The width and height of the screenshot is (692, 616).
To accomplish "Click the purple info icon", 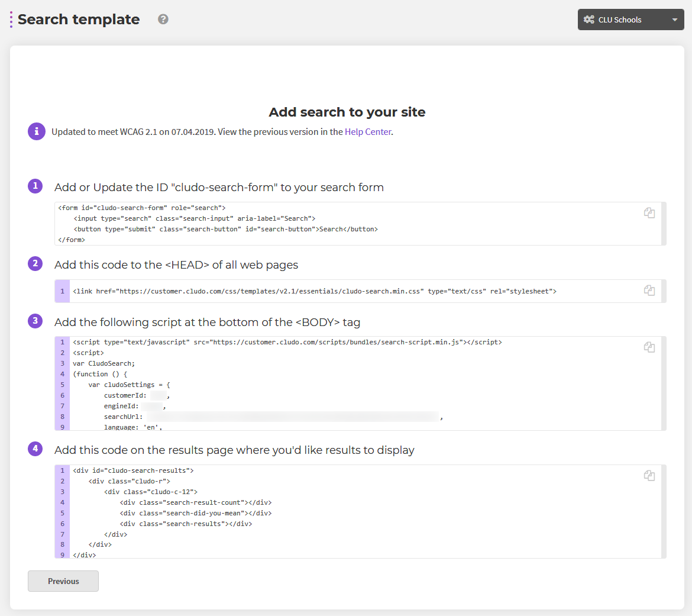I will click(x=37, y=131).
